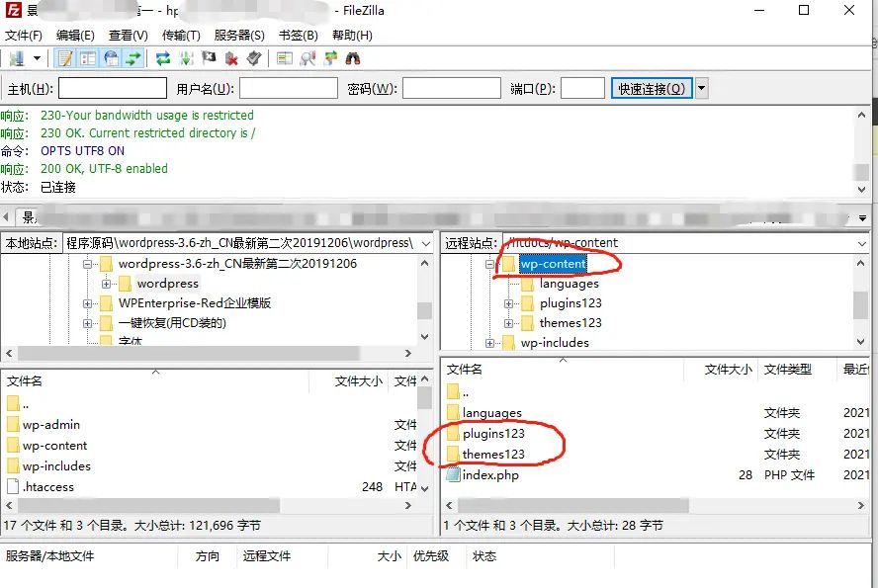Expand the remote wp-includes tree node

[x=490, y=343]
